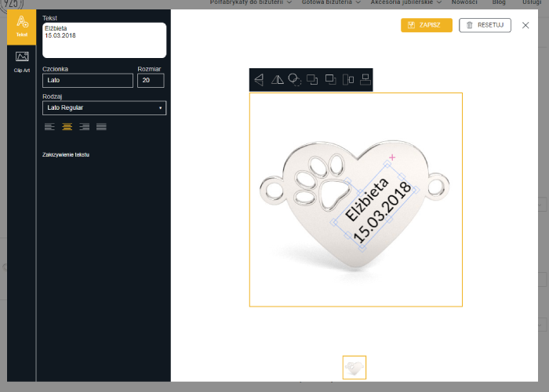Open the Rodzaj Lato Regular dropdown
This screenshot has width=549, height=392.
click(x=104, y=107)
